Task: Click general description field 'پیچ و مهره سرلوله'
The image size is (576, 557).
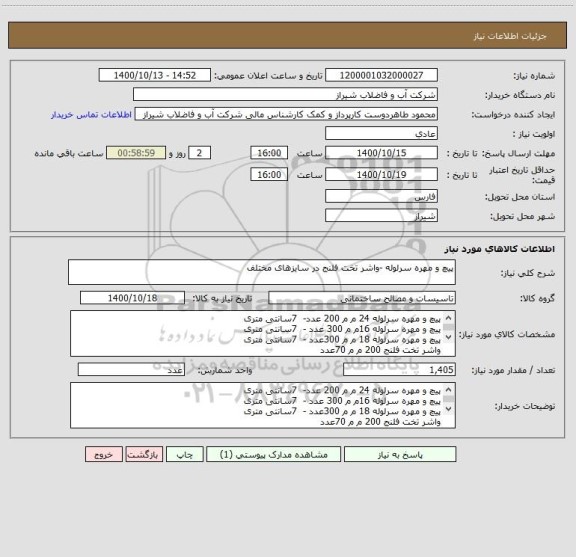Action: [x=262, y=272]
